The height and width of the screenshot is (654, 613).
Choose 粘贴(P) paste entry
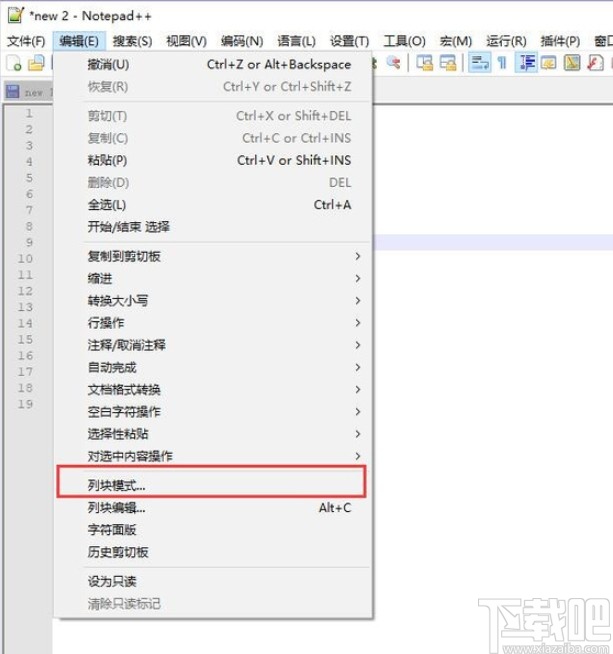click(x=214, y=160)
